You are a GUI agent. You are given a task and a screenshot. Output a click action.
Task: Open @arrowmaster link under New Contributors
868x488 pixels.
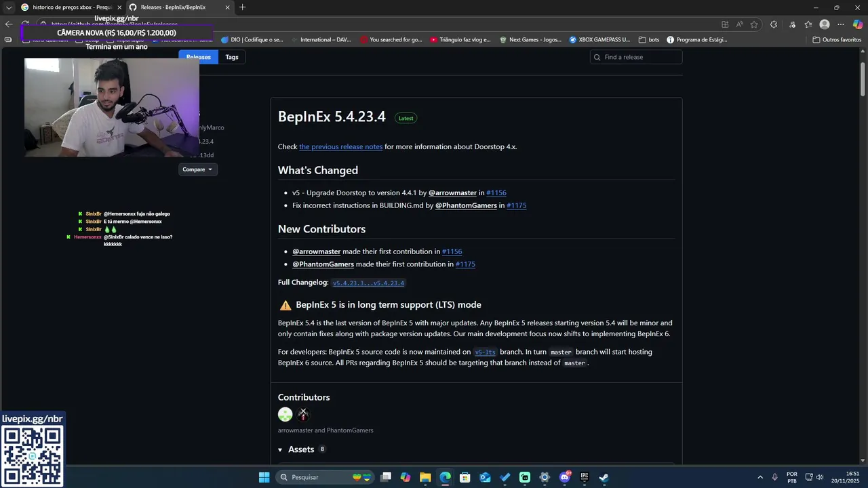tap(316, 251)
